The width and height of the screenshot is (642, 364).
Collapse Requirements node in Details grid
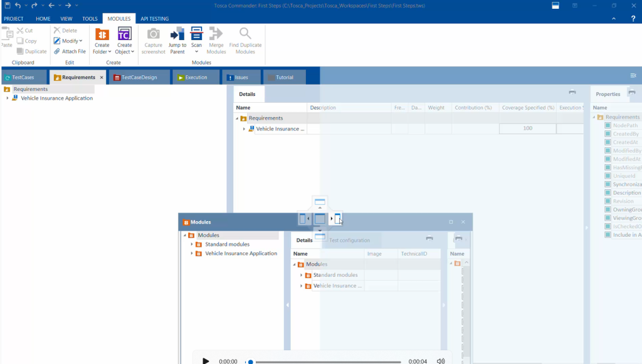237,118
